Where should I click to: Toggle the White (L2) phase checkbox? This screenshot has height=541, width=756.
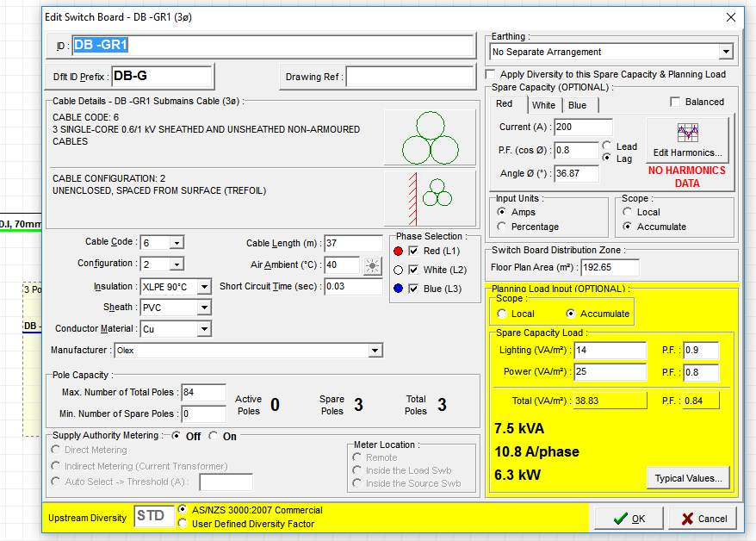[x=413, y=270]
